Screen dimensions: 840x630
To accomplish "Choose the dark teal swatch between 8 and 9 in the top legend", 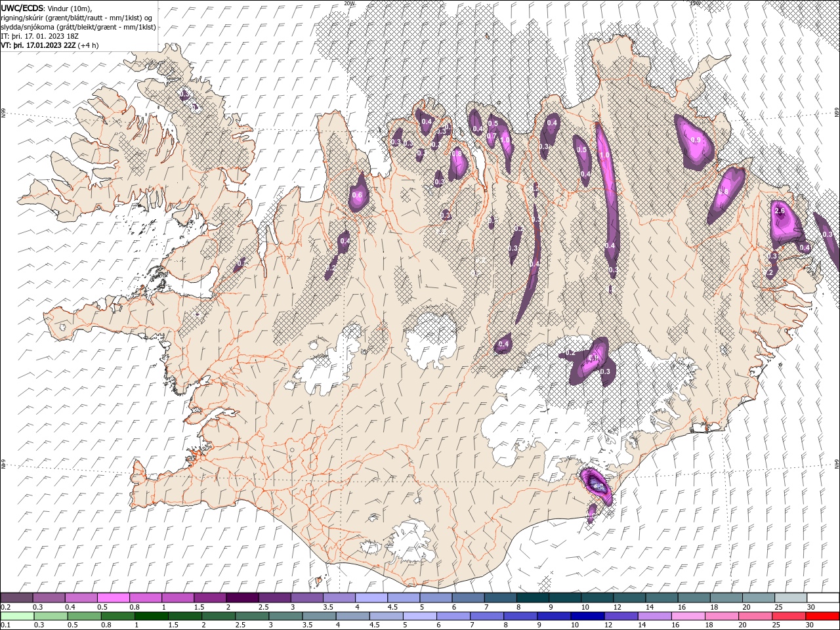I will (533, 598).
